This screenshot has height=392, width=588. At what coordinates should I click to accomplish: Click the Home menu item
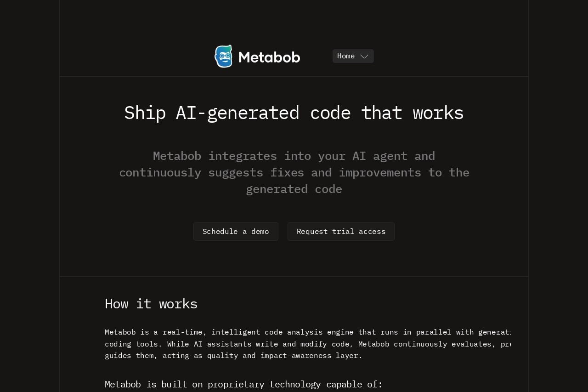click(x=345, y=56)
